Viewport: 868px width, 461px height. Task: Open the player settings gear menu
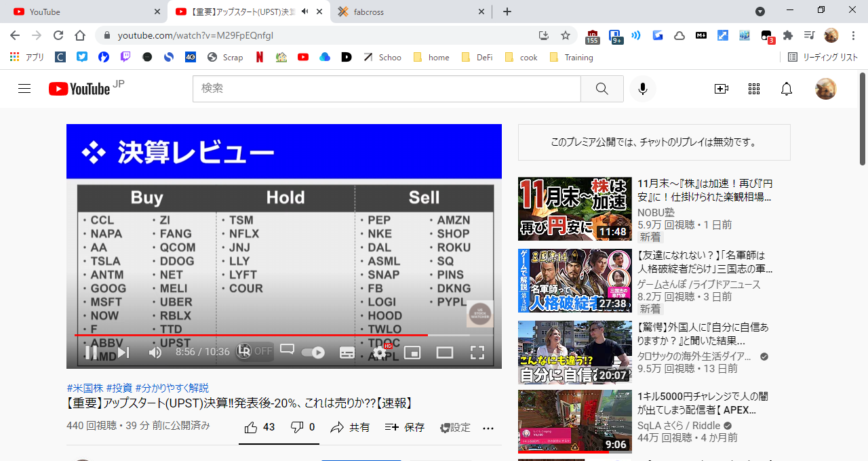pos(380,353)
